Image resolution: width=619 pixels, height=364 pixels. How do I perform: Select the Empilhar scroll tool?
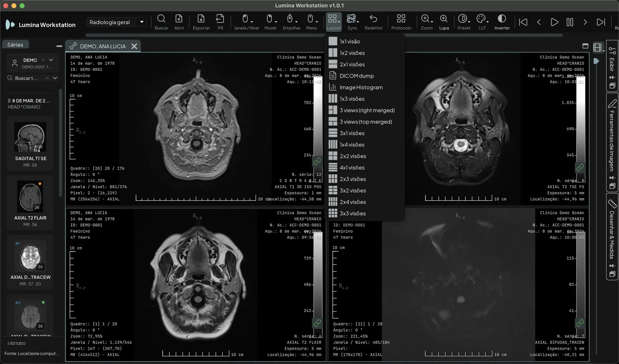291,22
